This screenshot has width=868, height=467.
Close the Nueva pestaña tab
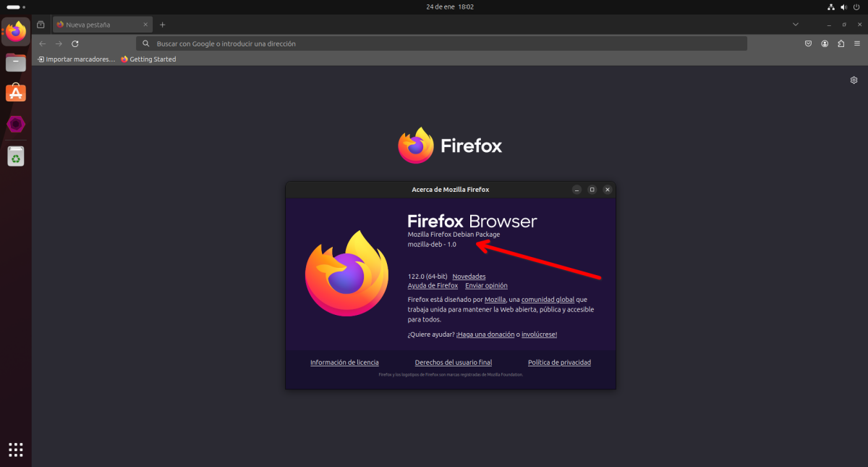145,25
